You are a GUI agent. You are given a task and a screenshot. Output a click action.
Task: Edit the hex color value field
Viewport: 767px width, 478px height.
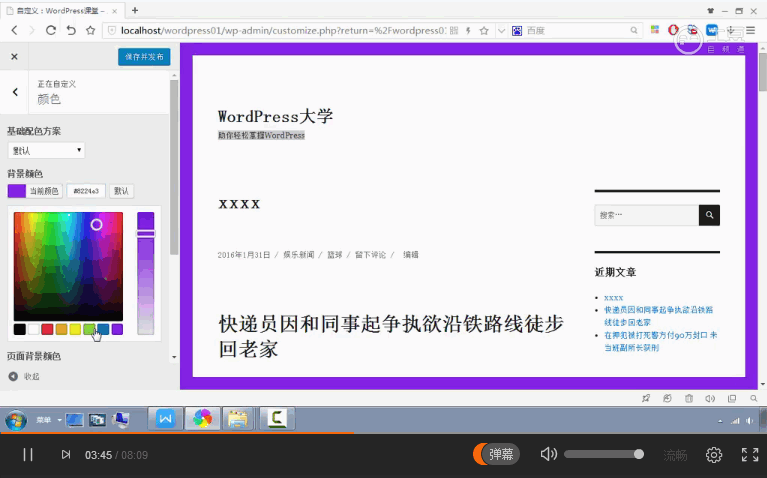point(86,191)
